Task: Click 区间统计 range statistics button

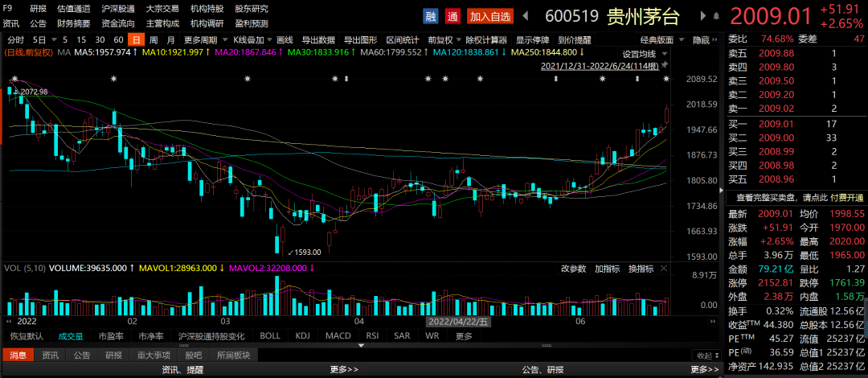Action: click(403, 40)
